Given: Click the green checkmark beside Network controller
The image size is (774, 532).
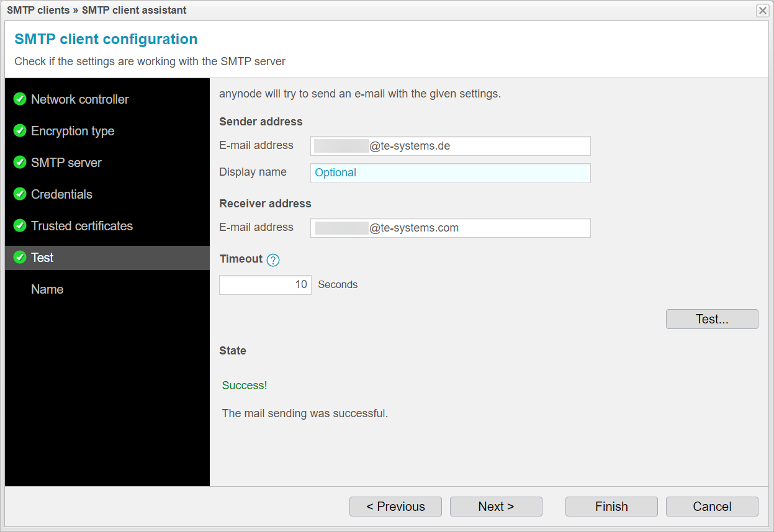Looking at the screenshot, I should coord(19,99).
